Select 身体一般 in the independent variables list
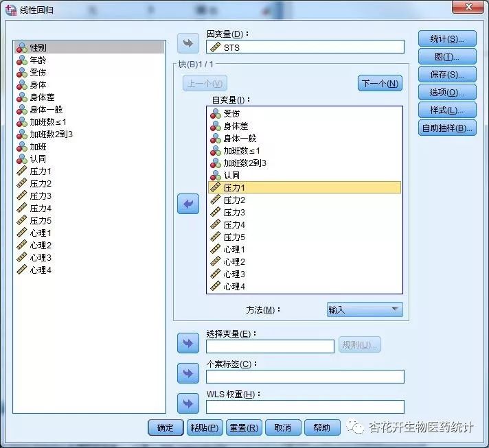Image resolution: width=489 pixels, height=448 pixels. click(304, 139)
